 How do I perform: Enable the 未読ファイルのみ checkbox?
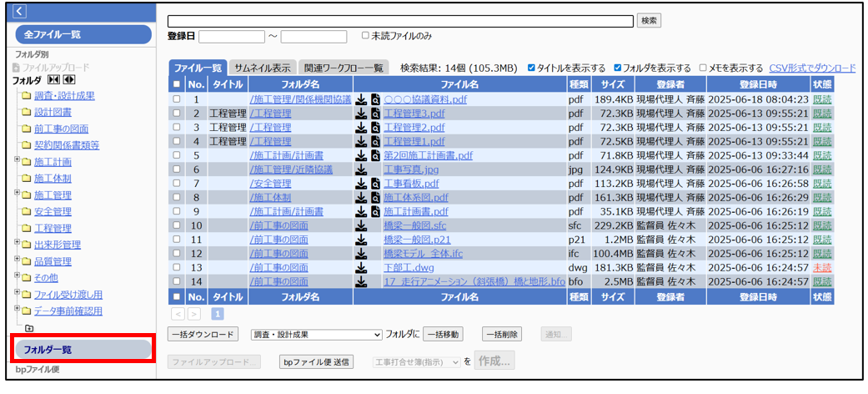pos(365,36)
